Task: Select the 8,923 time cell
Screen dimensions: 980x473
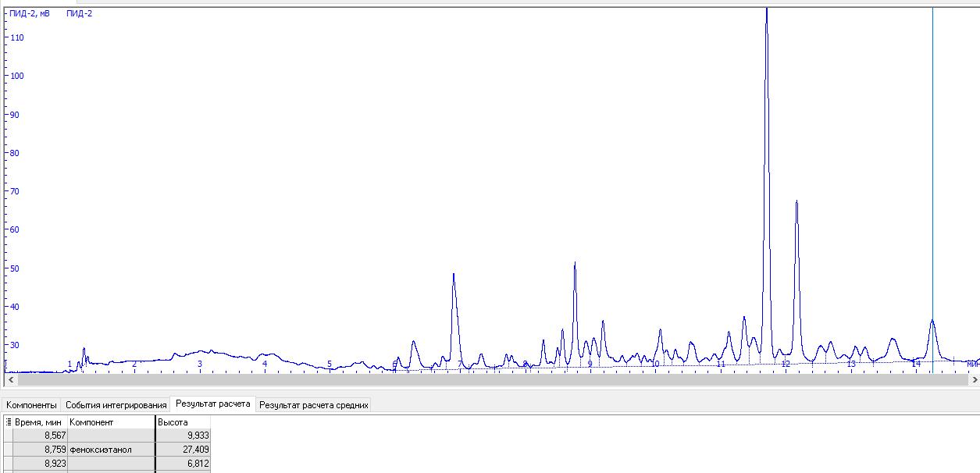Action: [41, 464]
